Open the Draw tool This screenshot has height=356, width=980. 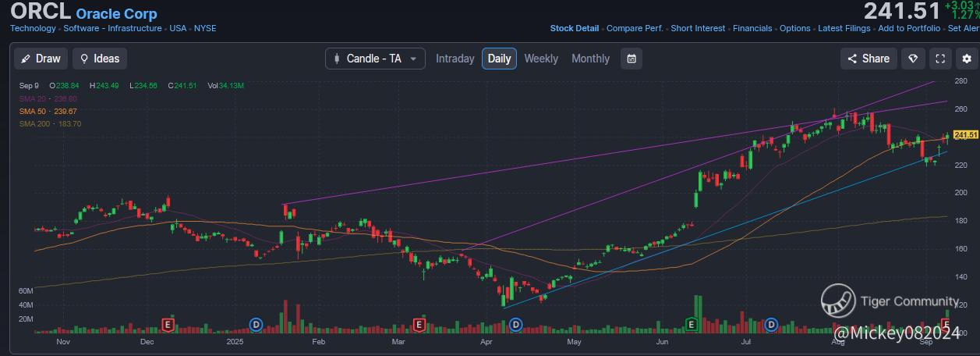pos(40,59)
